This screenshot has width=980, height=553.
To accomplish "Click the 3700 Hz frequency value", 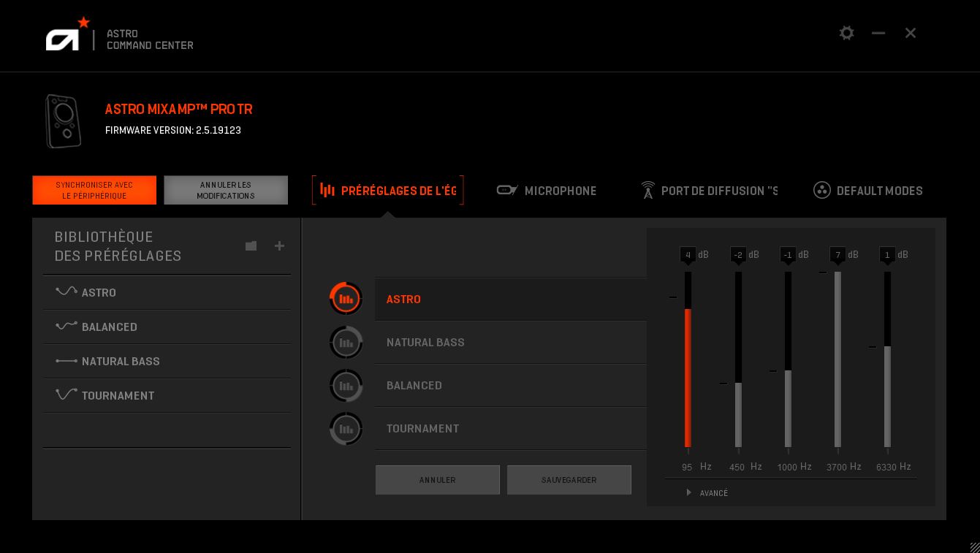I will click(837, 467).
